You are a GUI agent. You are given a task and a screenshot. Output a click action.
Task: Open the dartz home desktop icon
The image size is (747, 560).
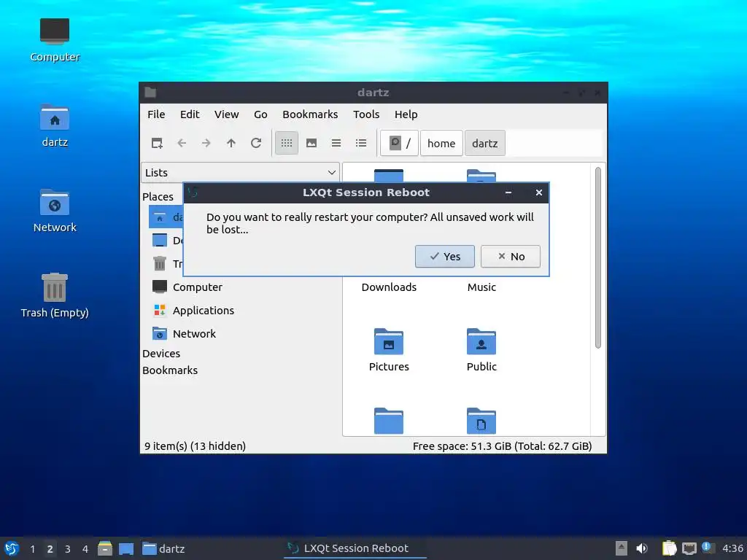(55, 125)
